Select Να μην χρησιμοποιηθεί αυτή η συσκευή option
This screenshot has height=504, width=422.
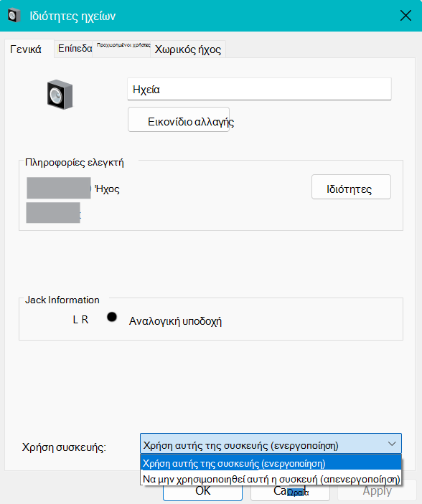[x=271, y=479]
